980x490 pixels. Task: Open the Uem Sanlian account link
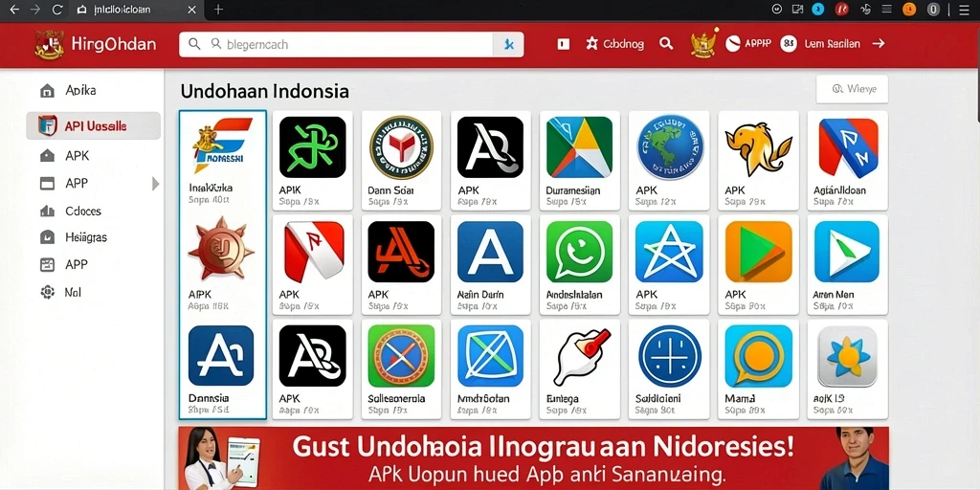(x=820, y=44)
